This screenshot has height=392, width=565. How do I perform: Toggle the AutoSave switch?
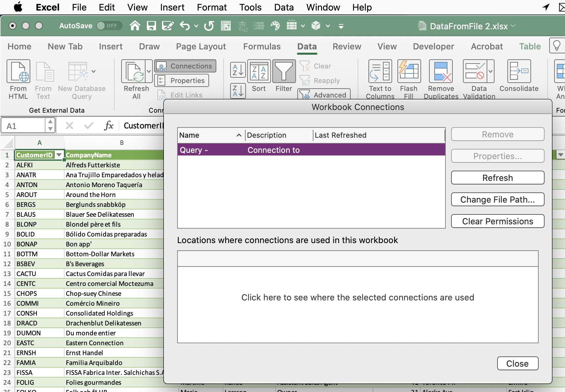point(109,26)
